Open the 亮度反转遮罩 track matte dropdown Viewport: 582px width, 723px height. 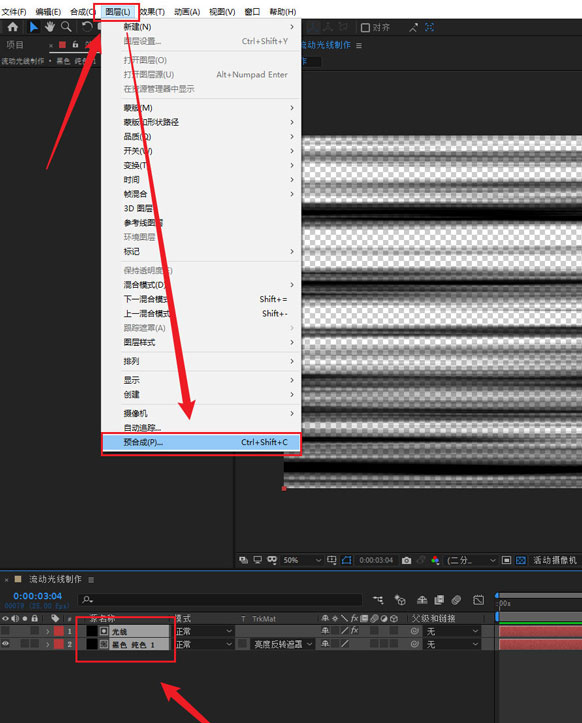(x=283, y=644)
